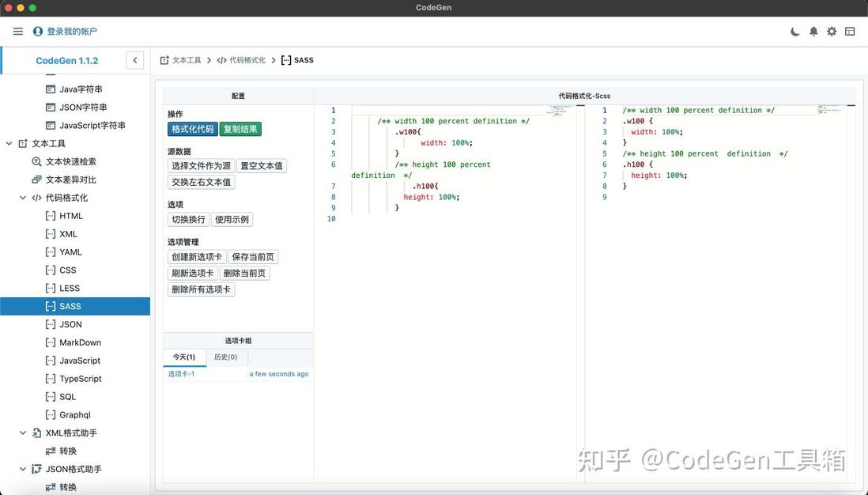The height and width of the screenshot is (495, 868).
Task: Click 文本工具 in the breadcrumb
Action: [x=187, y=60]
